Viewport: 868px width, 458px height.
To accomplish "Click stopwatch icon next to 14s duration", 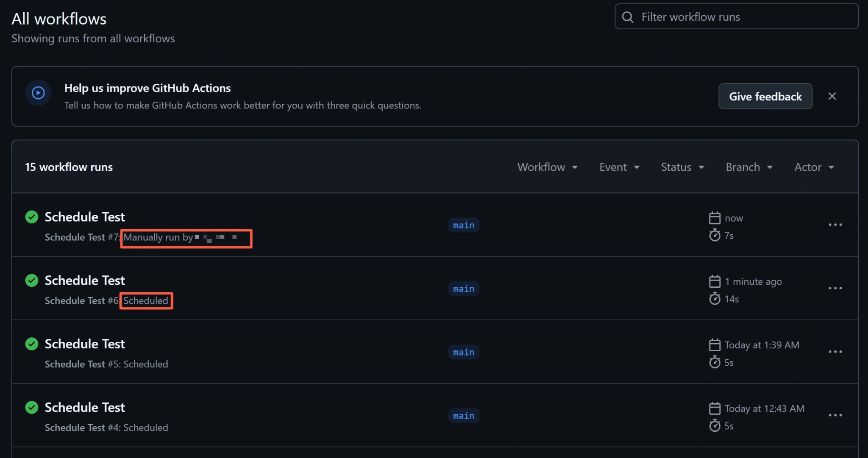I will coord(715,299).
